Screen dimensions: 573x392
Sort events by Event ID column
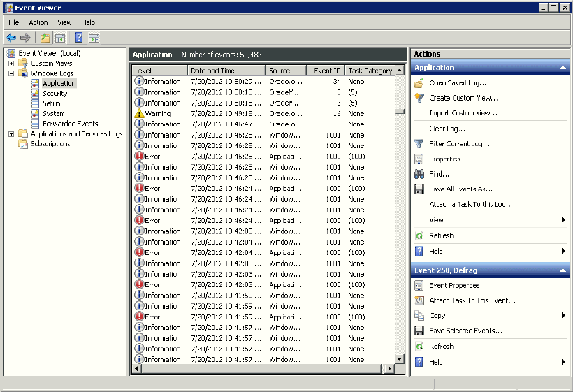[x=327, y=71]
